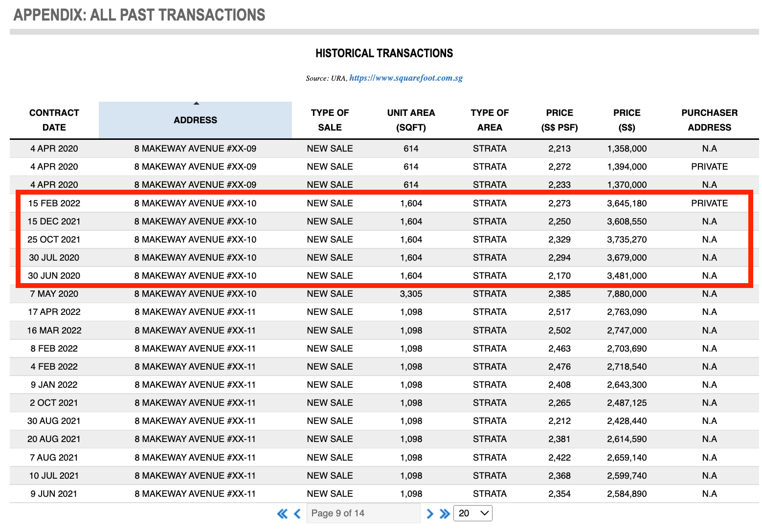Select the 15 FEB 2022 contract date cell

pyautogui.click(x=54, y=203)
